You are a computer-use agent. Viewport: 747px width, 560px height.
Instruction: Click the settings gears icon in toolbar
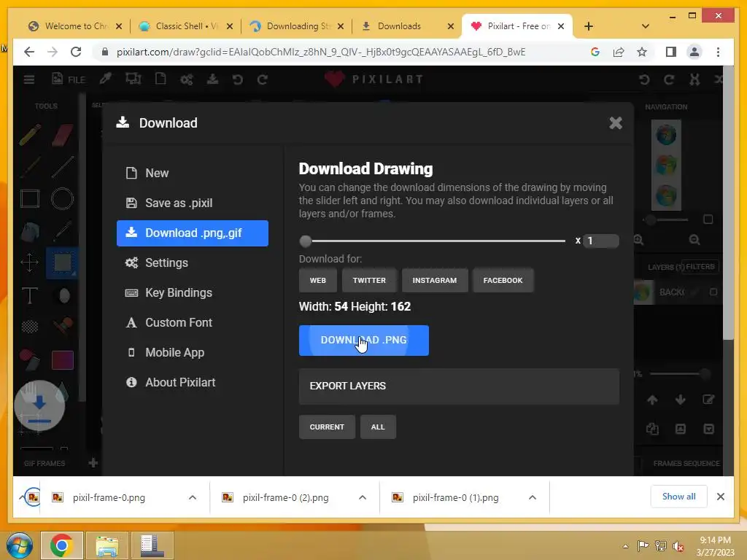186,79
